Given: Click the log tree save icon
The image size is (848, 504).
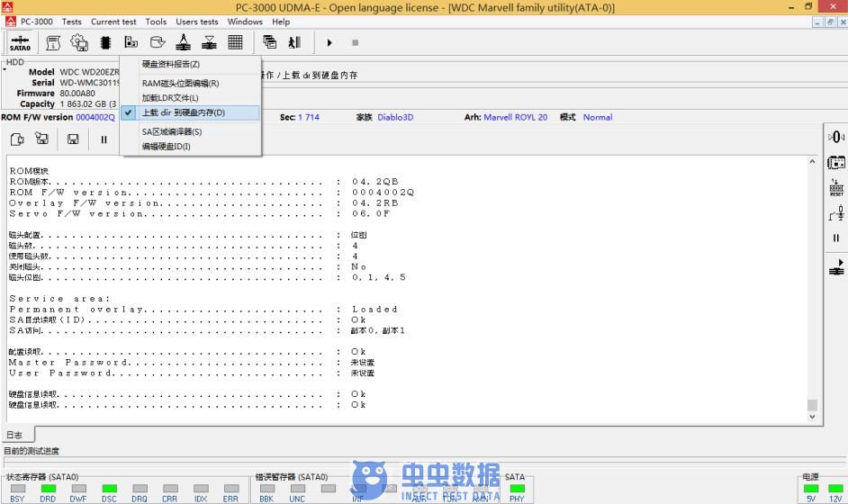Looking at the screenshot, I should pos(41,139).
